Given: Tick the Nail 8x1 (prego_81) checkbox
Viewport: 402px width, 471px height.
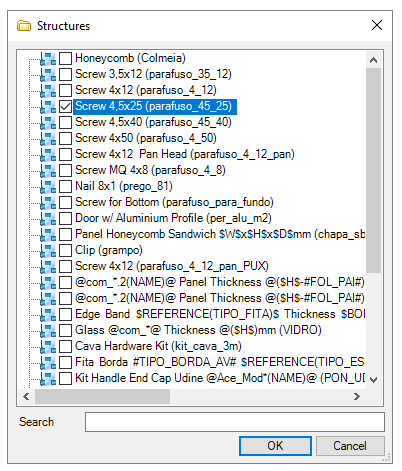Looking at the screenshot, I should (x=65, y=186).
